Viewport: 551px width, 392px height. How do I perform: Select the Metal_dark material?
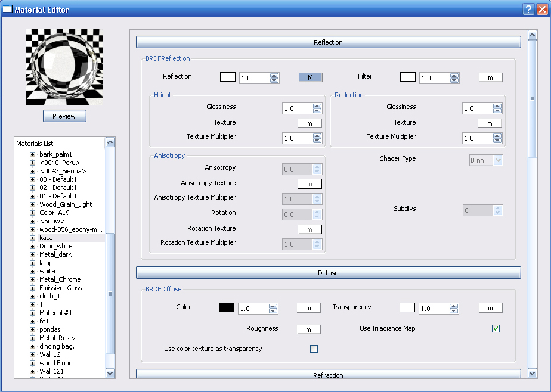[x=55, y=254]
